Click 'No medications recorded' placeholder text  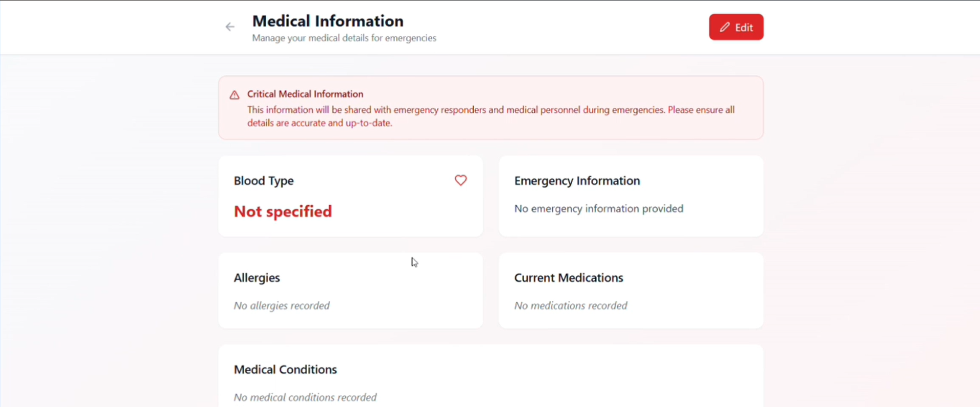coord(570,306)
